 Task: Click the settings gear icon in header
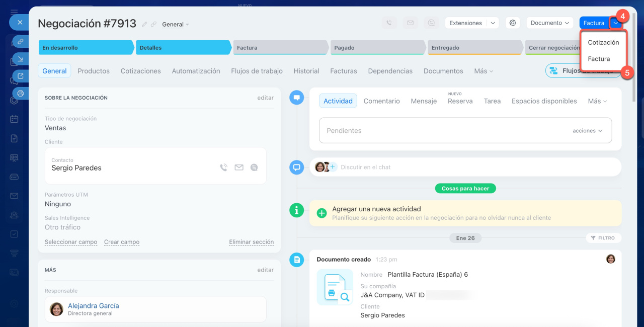tap(513, 23)
